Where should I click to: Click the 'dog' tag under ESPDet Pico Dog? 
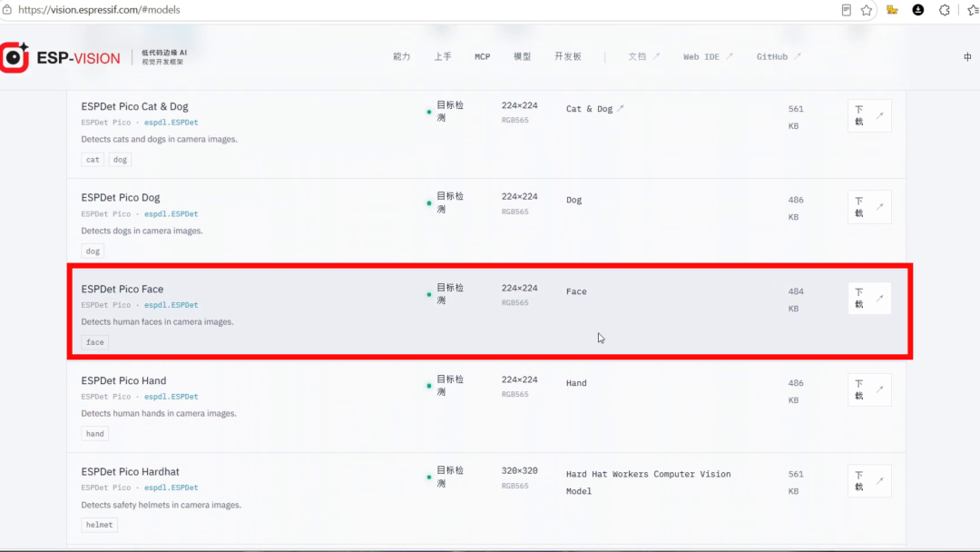[x=93, y=251]
